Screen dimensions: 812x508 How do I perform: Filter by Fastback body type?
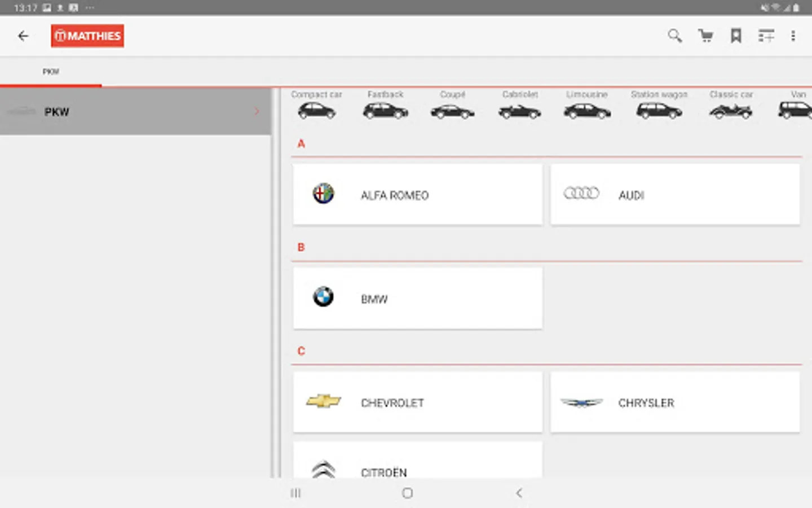[x=385, y=104]
